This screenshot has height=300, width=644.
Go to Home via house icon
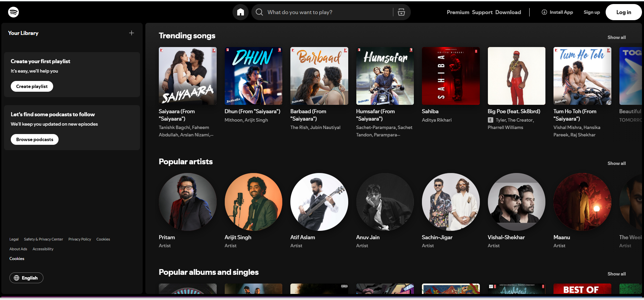[241, 12]
